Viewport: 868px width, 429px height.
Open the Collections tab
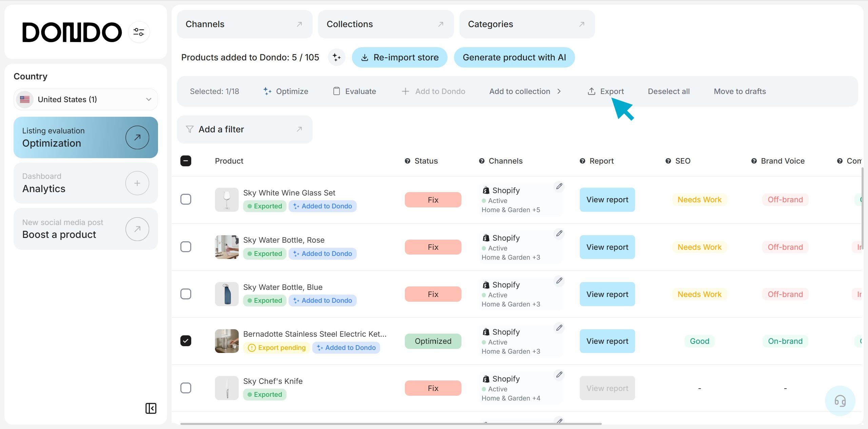[386, 24]
